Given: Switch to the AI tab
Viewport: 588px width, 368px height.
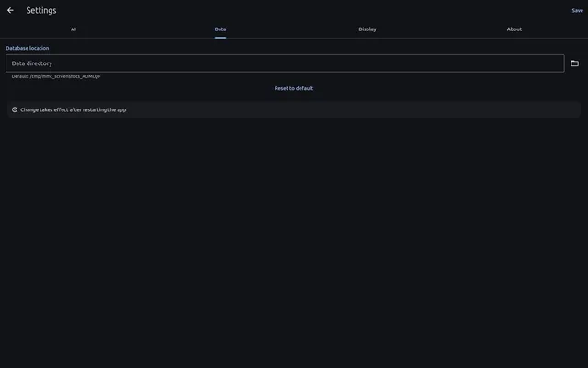Looking at the screenshot, I should tap(73, 29).
